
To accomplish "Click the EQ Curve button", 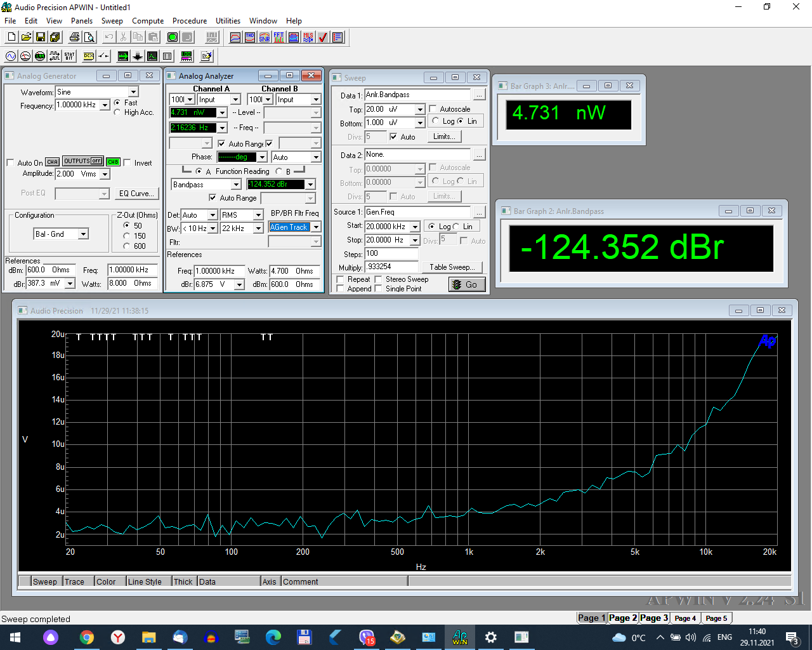I will coord(137,193).
